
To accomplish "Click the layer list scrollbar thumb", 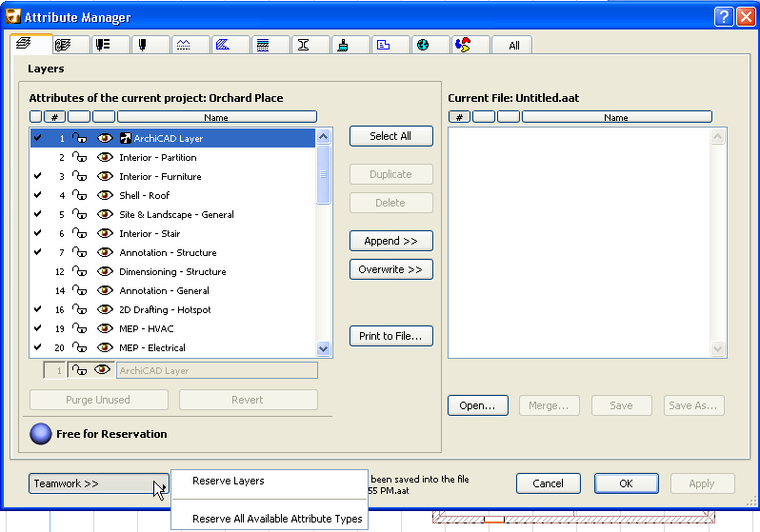I will (323, 174).
